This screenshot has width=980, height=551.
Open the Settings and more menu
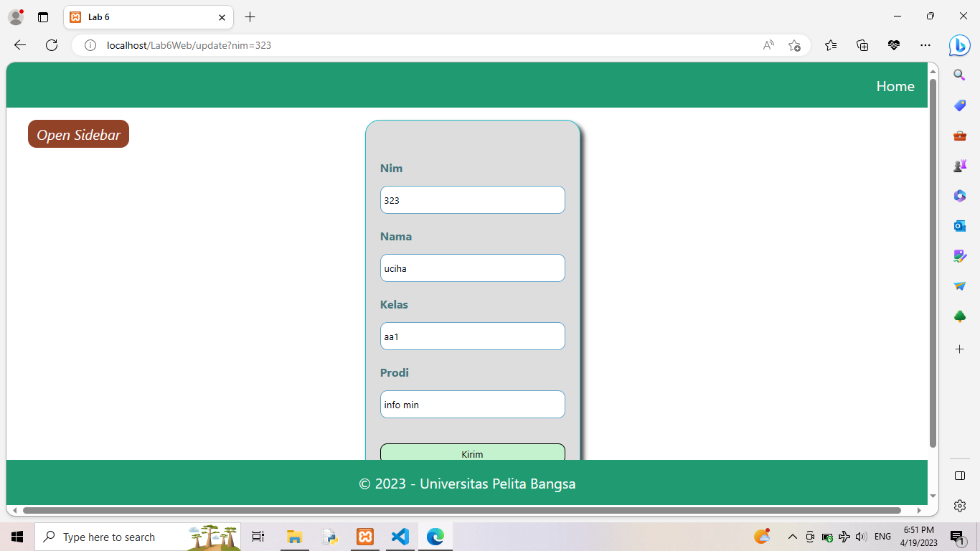(x=925, y=44)
